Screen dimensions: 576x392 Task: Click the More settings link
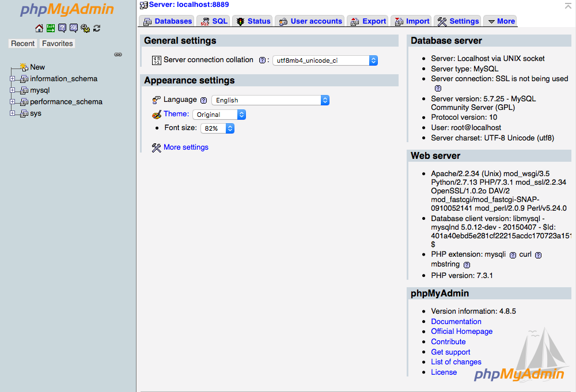pos(185,147)
